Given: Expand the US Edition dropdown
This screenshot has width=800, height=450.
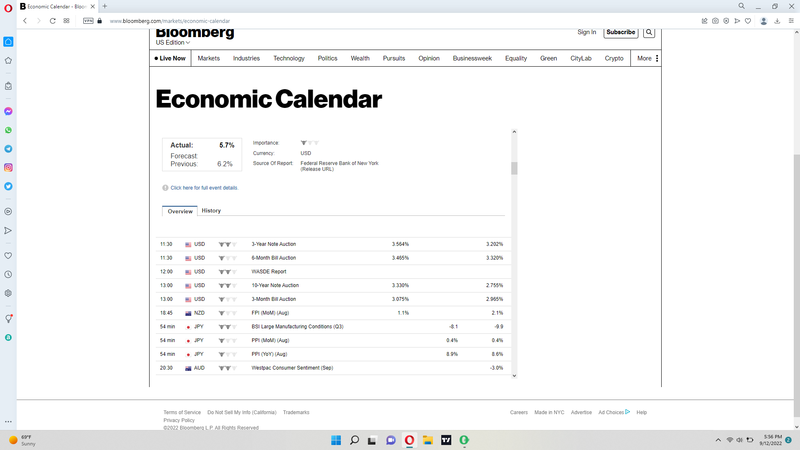Looking at the screenshot, I should 173,43.
